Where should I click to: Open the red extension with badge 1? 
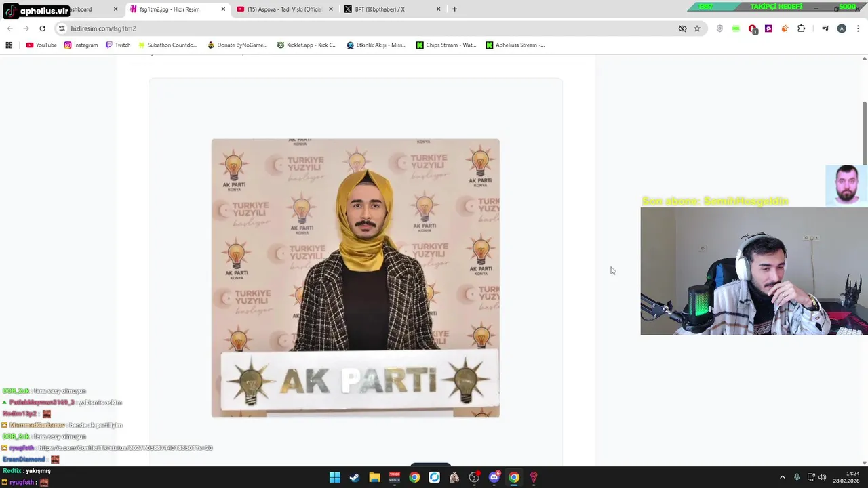coord(752,28)
